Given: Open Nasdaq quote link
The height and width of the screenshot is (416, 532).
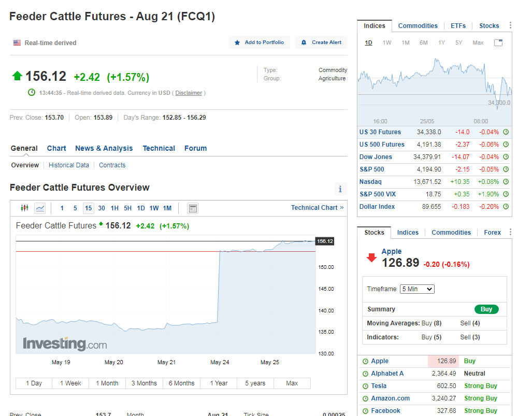Looking at the screenshot, I should pos(370,182).
